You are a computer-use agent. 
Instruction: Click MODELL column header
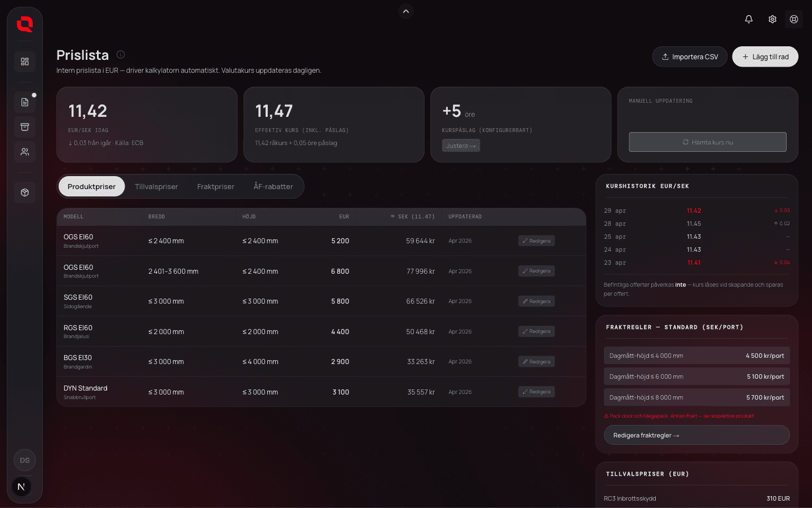point(73,217)
